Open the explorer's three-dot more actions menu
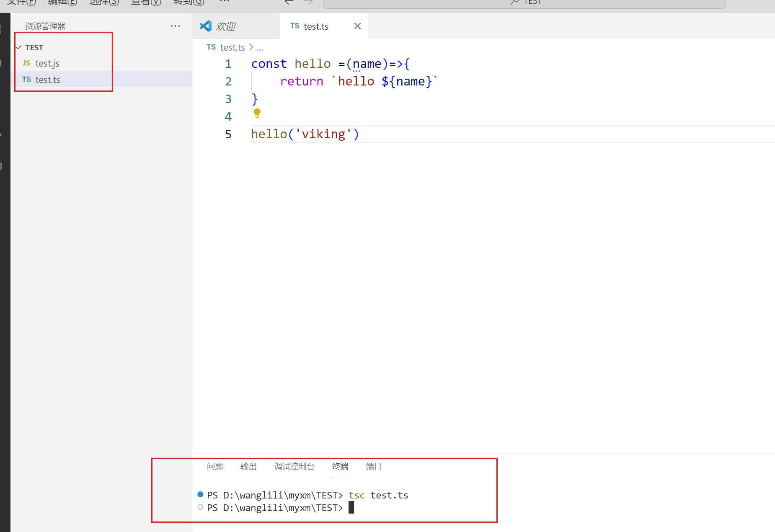Viewport: 775px width, 532px height. [175, 26]
